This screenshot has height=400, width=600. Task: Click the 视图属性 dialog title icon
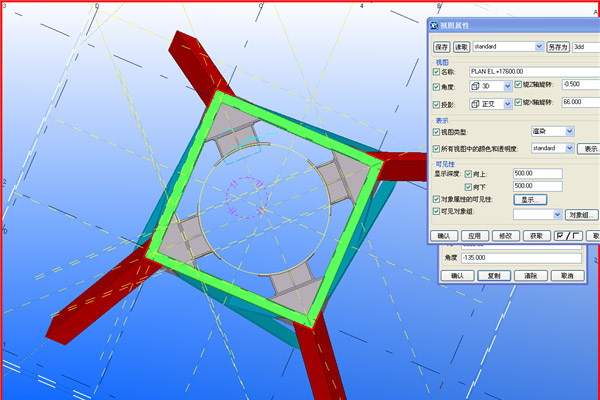pyautogui.click(x=433, y=26)
